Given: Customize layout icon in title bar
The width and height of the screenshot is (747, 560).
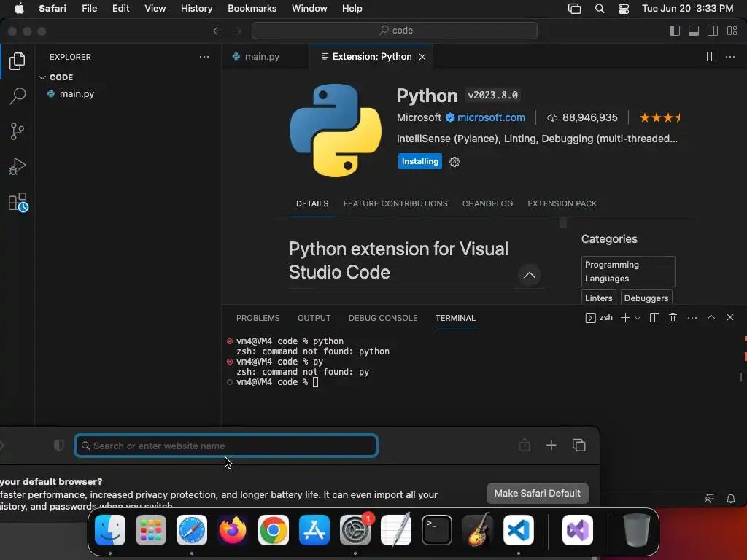Looking at the screenshot, I should tap(732, 31).
